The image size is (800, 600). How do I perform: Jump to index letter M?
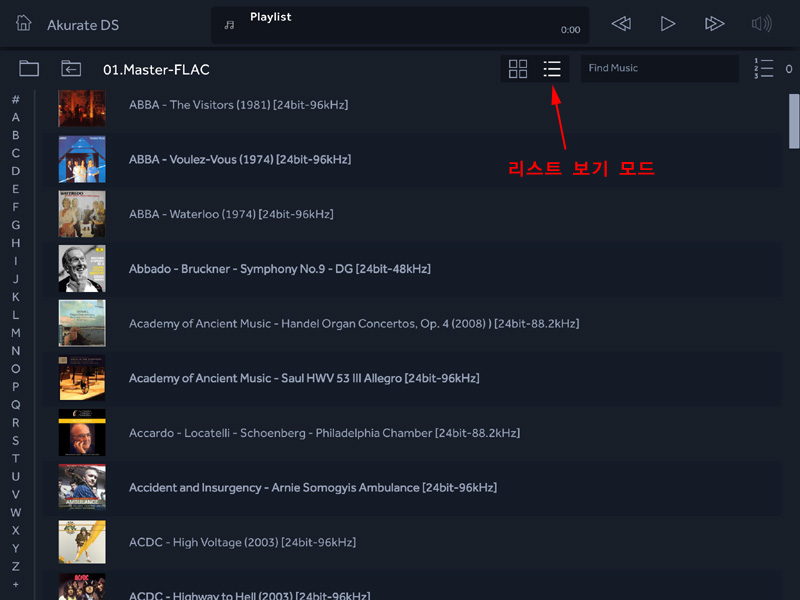tap(16, 333)
